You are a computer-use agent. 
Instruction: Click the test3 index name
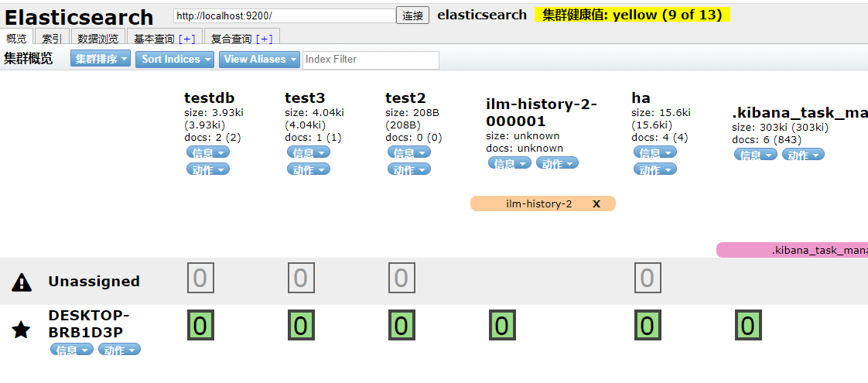(305, 98)
